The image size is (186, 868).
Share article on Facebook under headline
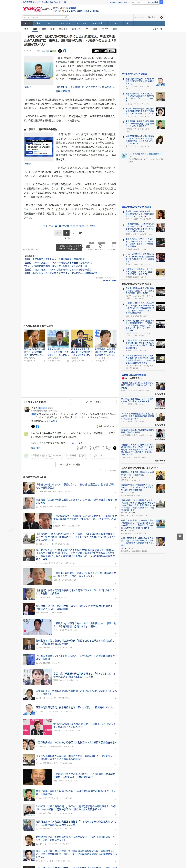64,51
